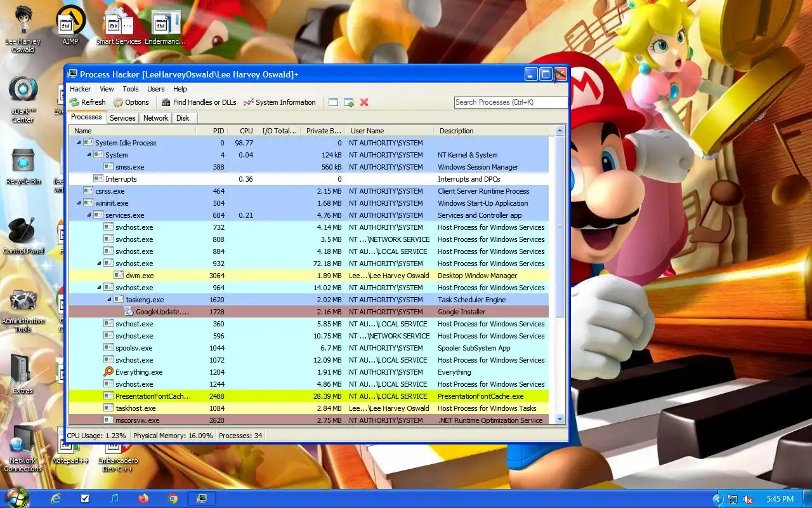Click the find window toolbar icon
This screenshot has width=812, height=508.
coord(333,102)
